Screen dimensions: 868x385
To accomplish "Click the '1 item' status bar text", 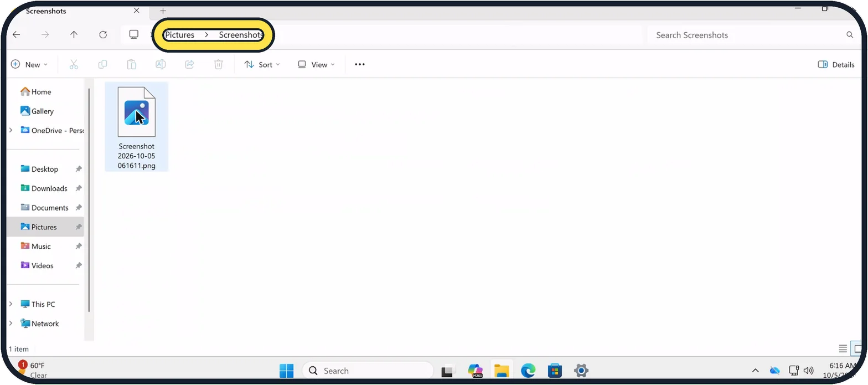I will point(19,349).
